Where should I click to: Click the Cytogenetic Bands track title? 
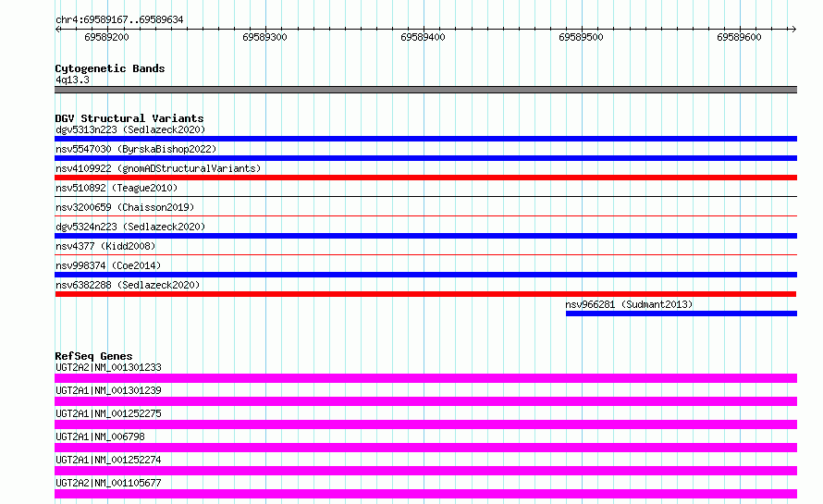pyautogui.click(x=110, y=68)
